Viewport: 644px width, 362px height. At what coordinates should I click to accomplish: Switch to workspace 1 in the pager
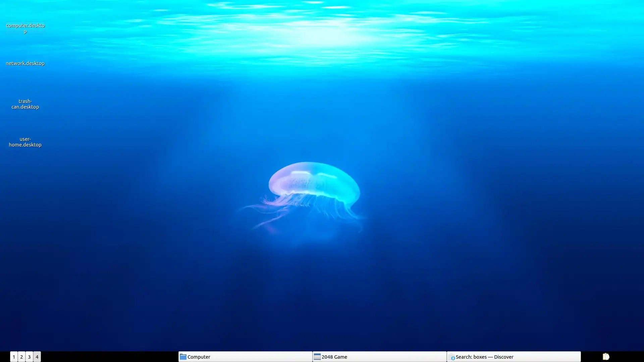pos(14,357)
